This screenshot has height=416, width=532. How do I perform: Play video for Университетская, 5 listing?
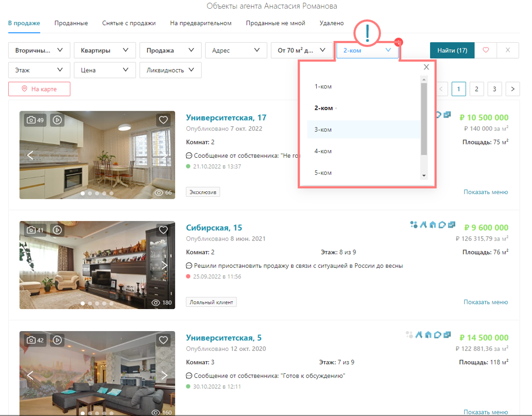click(x=57, y=340)
